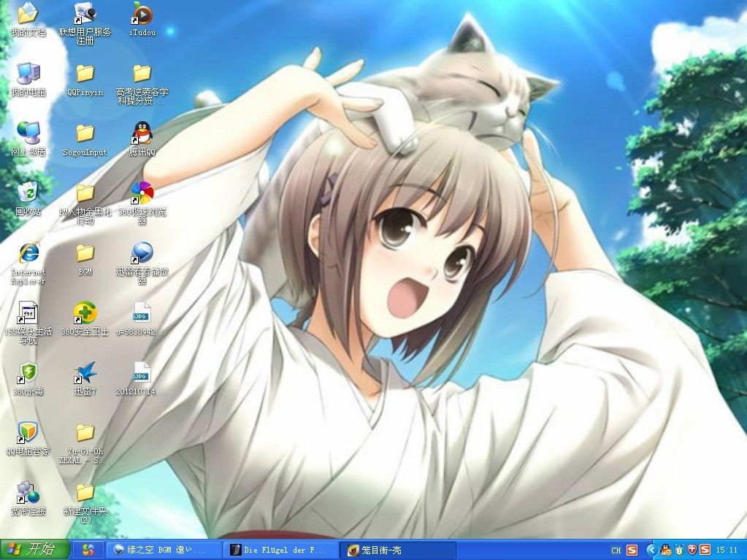Click the red shield tray icon
The width and height of the screenshot is (747, 560).
[x=692, y=550]
